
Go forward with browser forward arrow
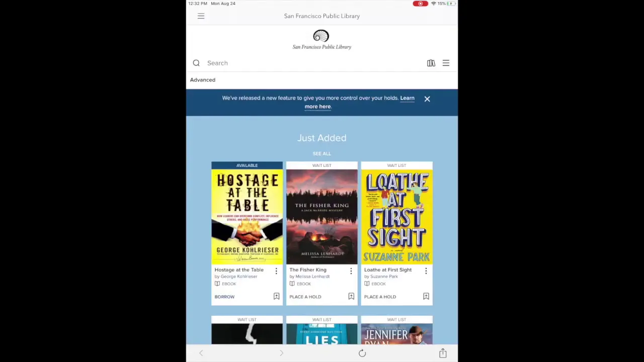282,353
